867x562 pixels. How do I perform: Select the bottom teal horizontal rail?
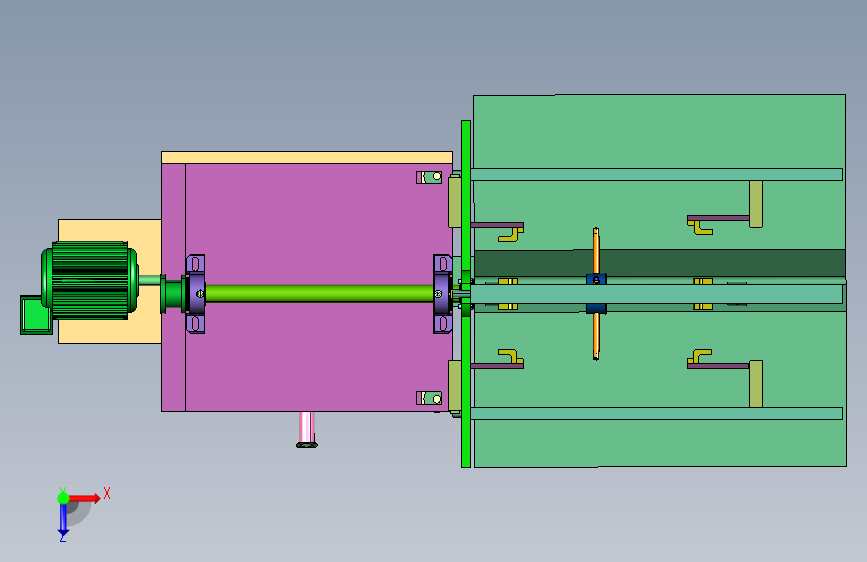[x=656, y=413]
